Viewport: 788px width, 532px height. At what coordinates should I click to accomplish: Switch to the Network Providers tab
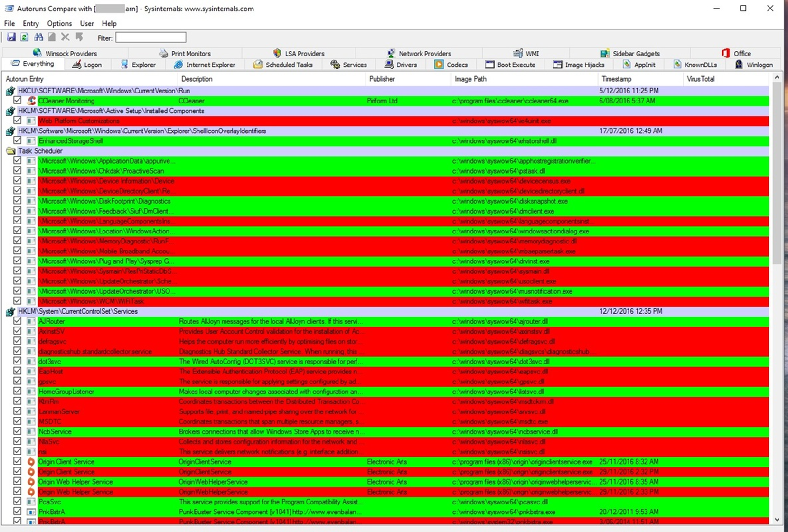tap(419, 53)
